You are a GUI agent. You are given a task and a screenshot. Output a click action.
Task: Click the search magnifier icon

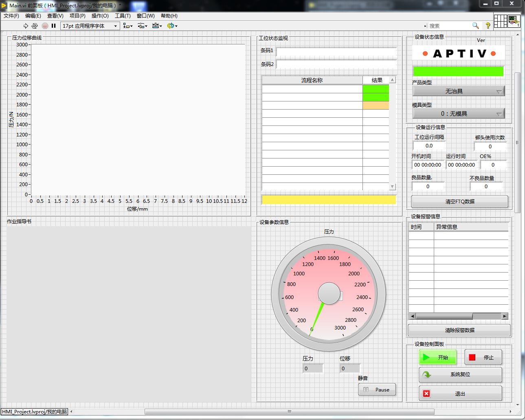[x=475, y=26]
